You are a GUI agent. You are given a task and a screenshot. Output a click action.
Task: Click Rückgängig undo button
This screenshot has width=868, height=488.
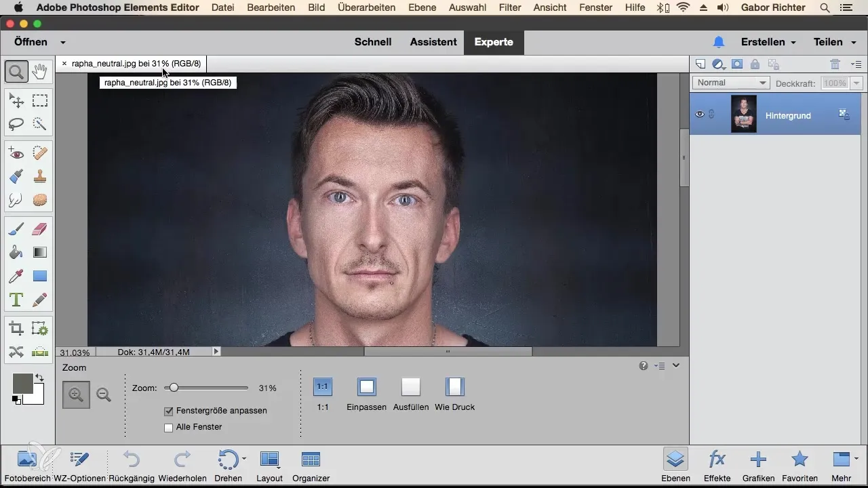click(132, 466)
